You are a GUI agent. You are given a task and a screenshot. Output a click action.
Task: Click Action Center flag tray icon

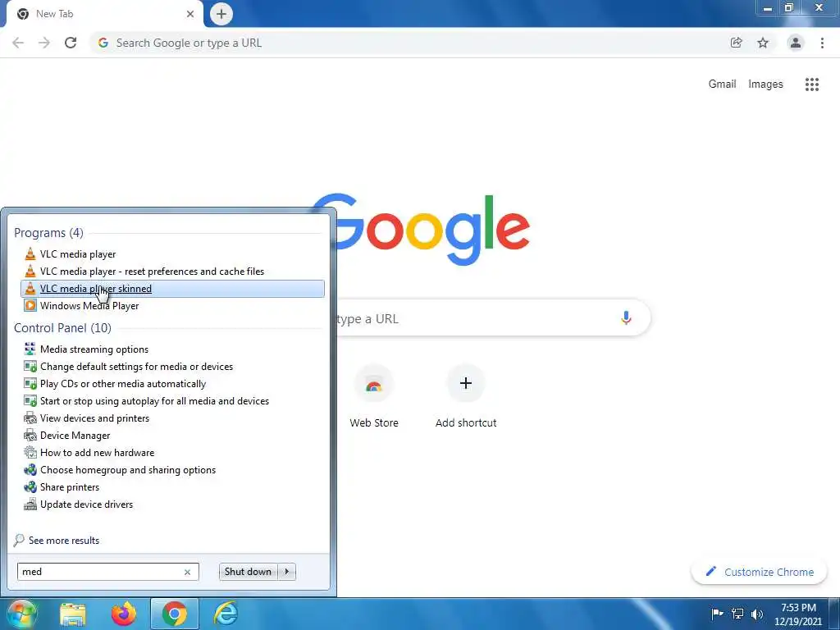tap(717, 614)
